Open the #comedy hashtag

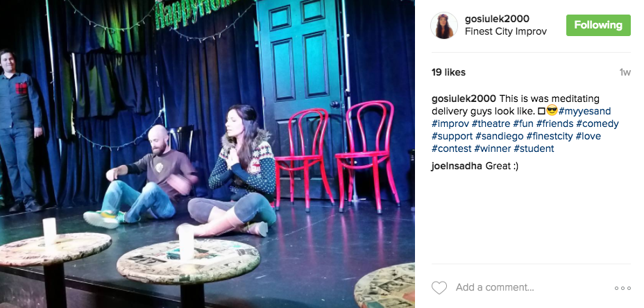coord(598,123)
